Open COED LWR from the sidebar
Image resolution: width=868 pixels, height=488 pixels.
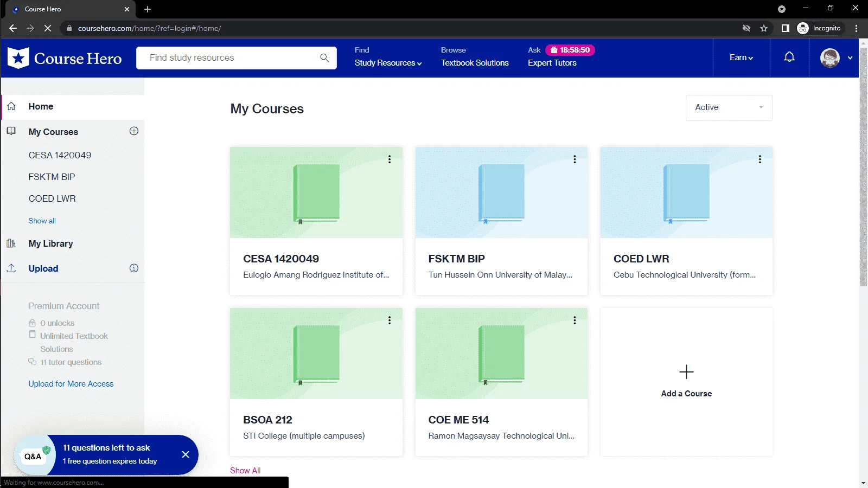point(52,198)
